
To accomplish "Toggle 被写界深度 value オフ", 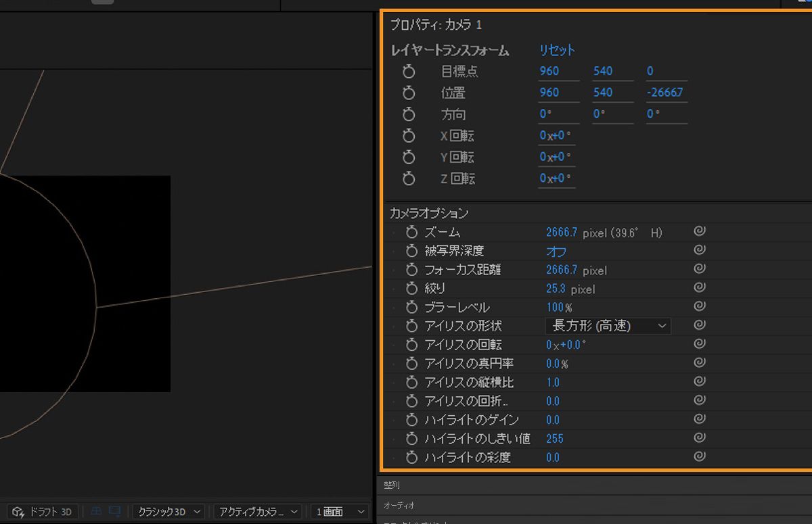I will pyautogui.click(x=556, y=252).
